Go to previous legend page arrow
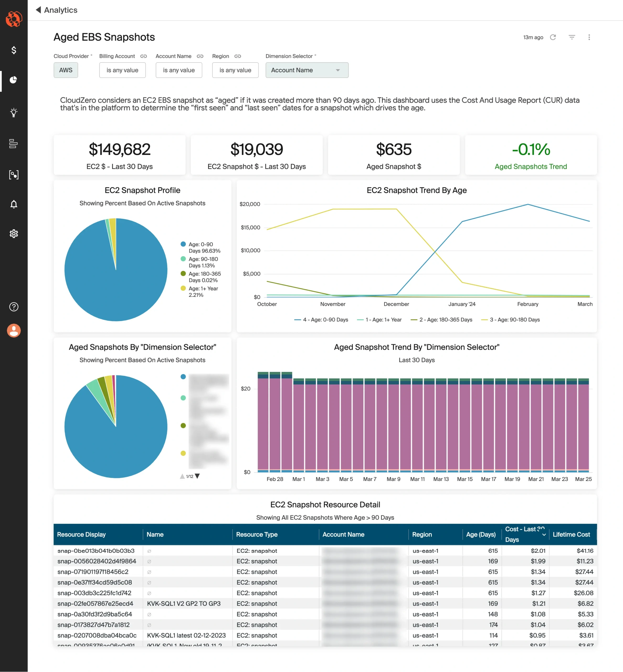Screen dimensions: 623x672 182,476
